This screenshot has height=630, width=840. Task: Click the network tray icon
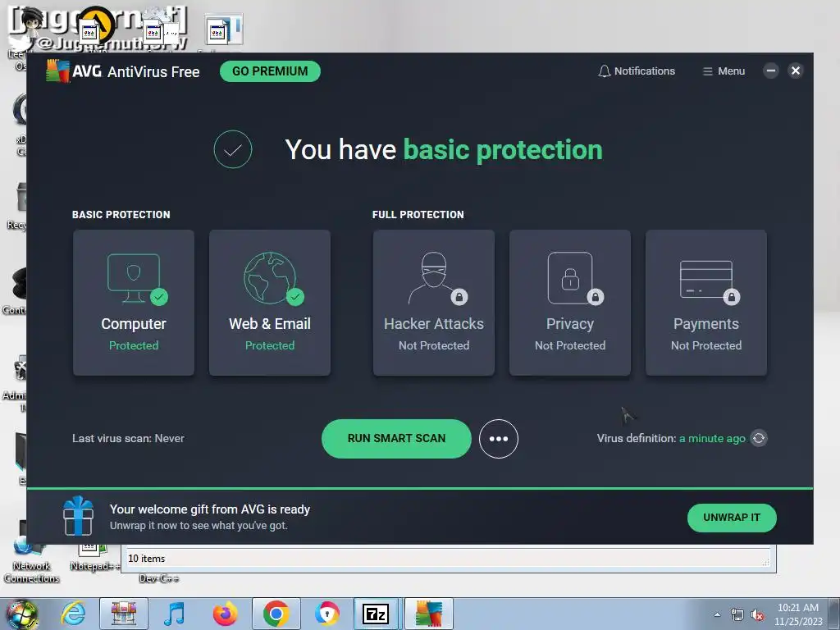coord(737,615)
